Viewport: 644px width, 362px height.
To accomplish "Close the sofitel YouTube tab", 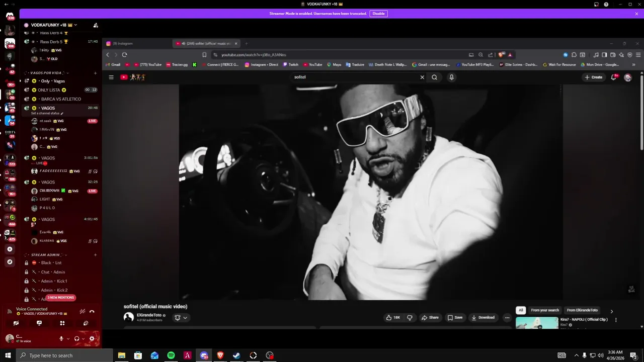I will point(236,44).
